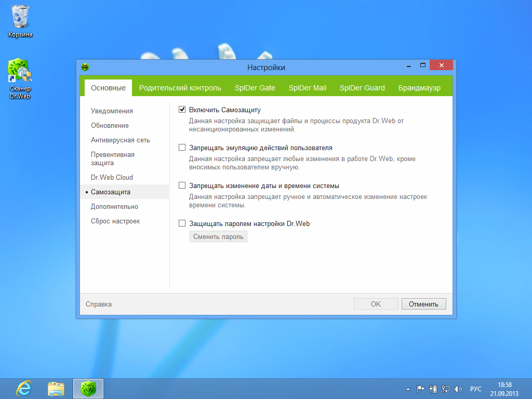The image size is (532, 399).
Task: Open the Справка help link
Action: 98,304
